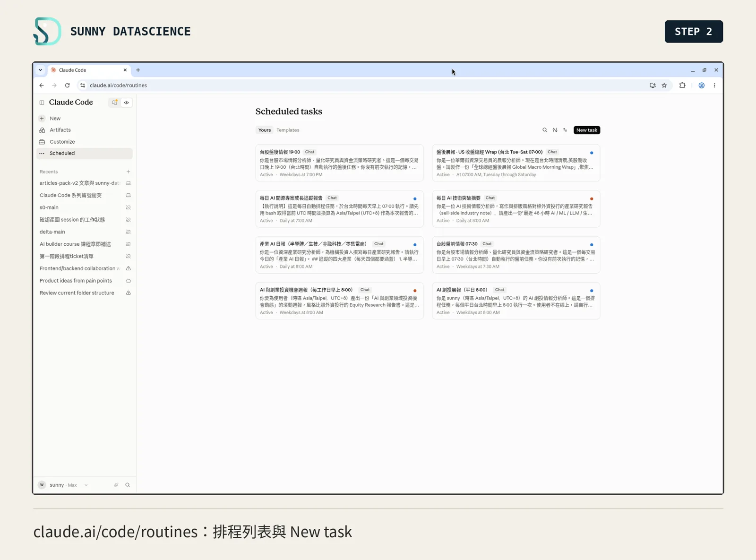Open the AI 創投晨報 task card
756x560 pixels.
(516, 301)
